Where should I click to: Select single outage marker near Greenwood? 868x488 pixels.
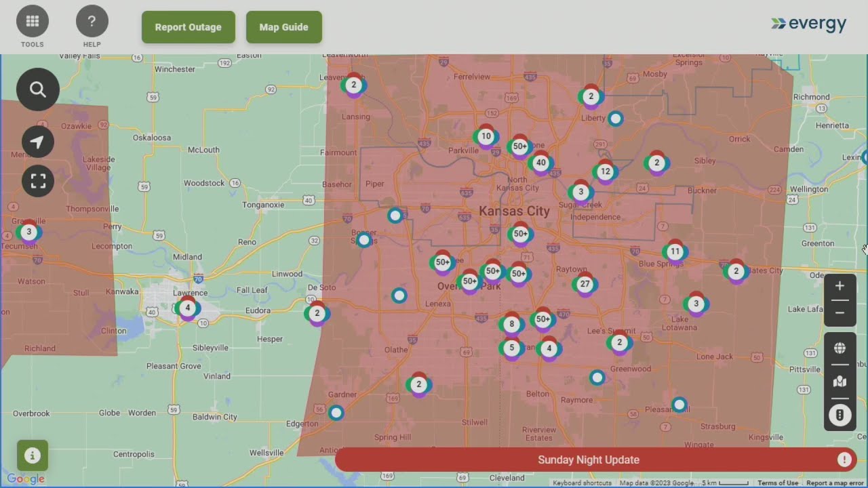[x=597, y=378]
